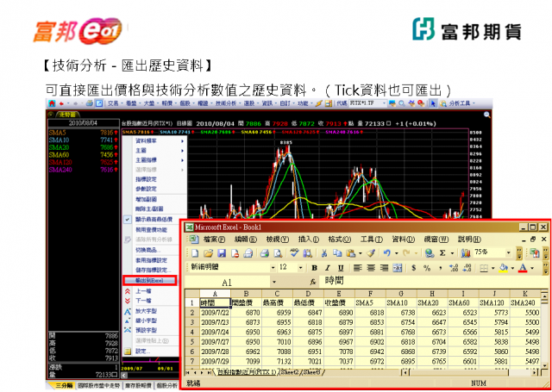The image size is (552, 392).
Task: Select the pointer cursor tool in trading toolbar
Action: pyautogui.click(x=433, y=103)
